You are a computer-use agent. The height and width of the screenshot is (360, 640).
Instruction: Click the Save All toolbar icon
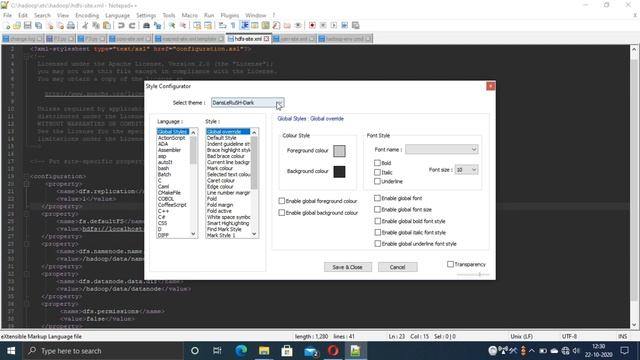38,25
